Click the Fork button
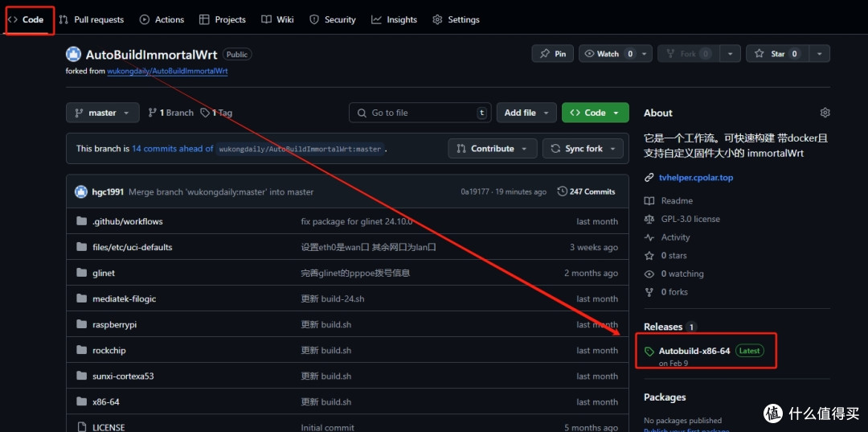 pos(689,54)
